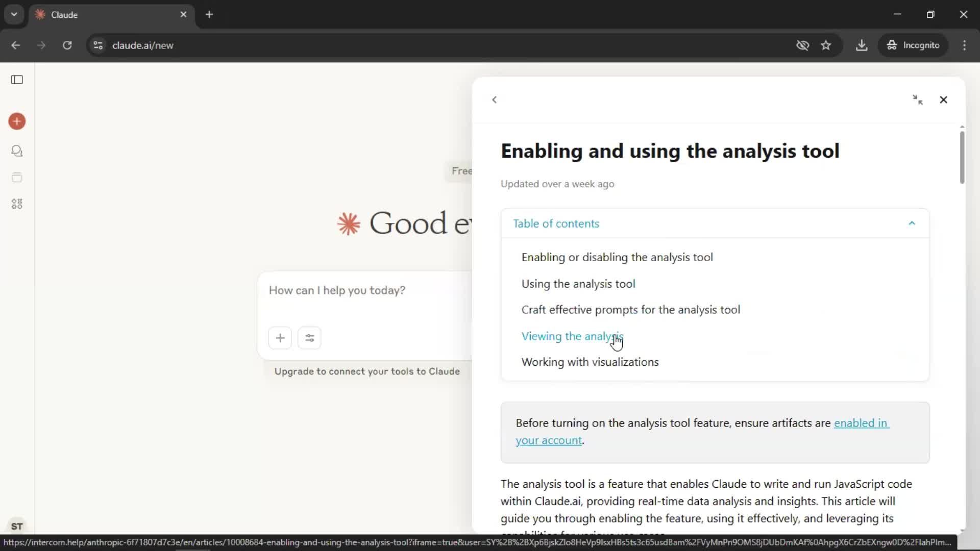Click the browser Back arrow

[x=16, y=45]
